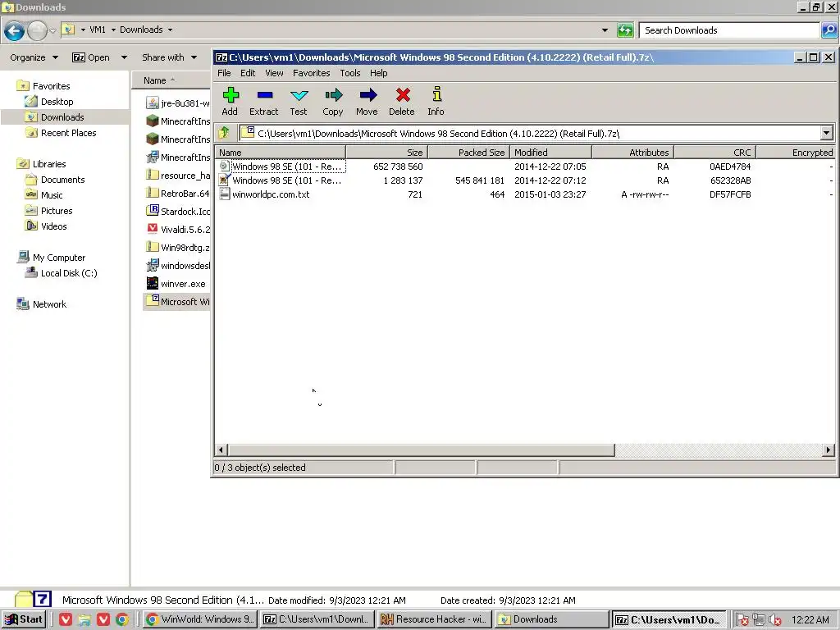
Task: Click the search magnifier icon
Action: click(x=829, y=30)
